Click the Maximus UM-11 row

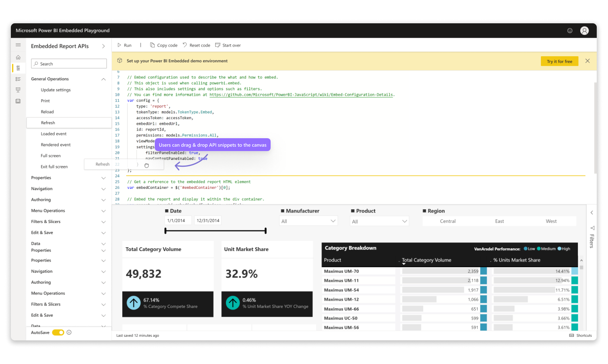450,280
